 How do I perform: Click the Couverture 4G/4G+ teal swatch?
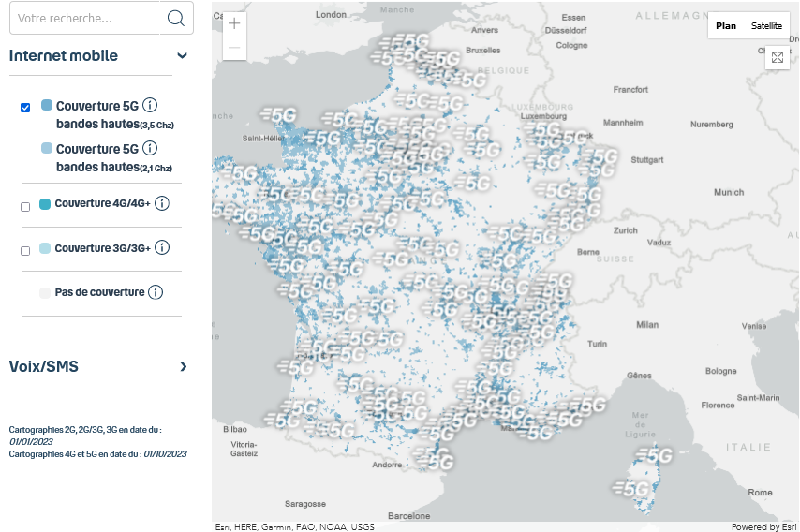[x=45, y=204]
